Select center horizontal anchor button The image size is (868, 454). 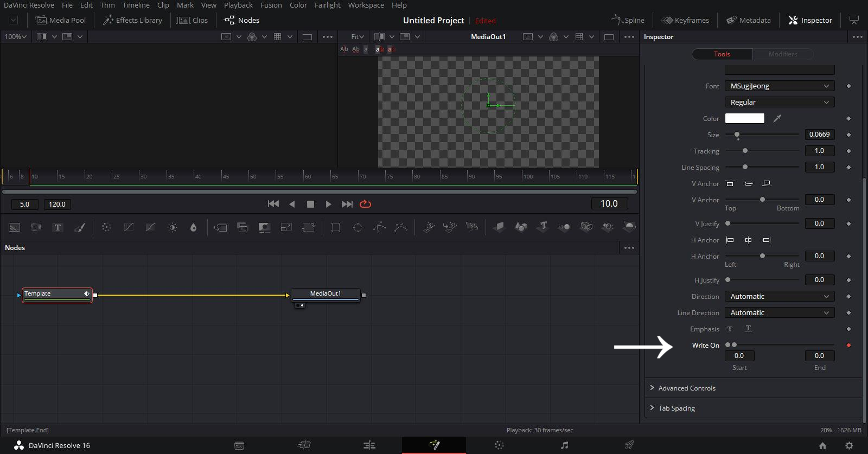pos(748,240)
